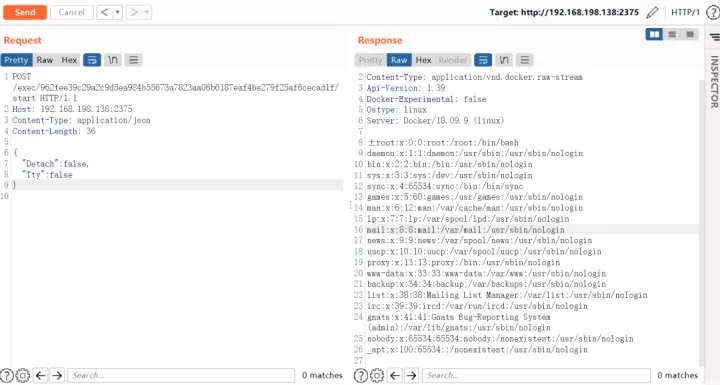Select side-by-side layout view icon
The height and width of the screenshot is (385, 720).
click(654, 34)
